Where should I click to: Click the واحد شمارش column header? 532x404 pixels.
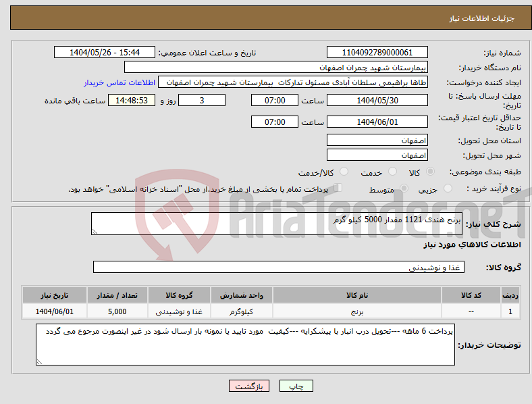(241, 295)
